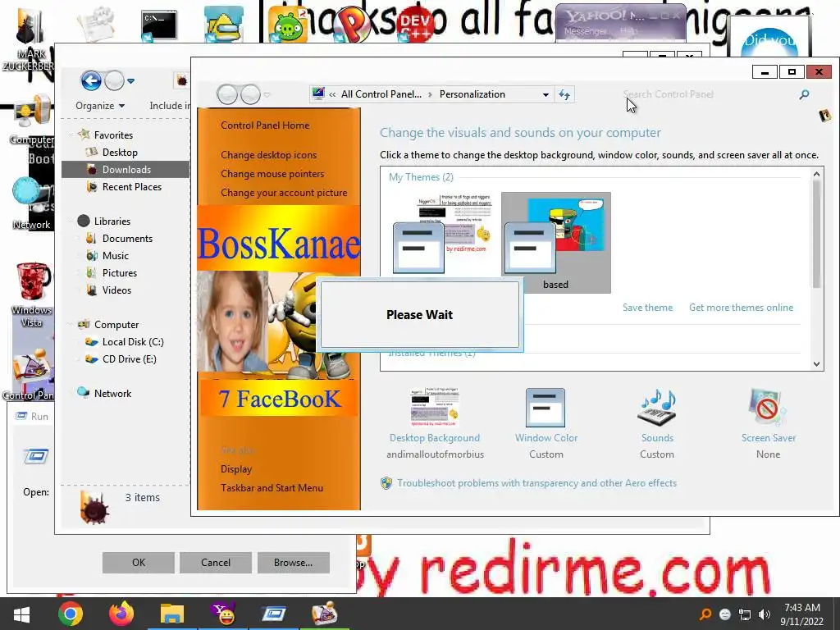
Task: Open Google Chrome from the taskbar
Action: (71, 614)
